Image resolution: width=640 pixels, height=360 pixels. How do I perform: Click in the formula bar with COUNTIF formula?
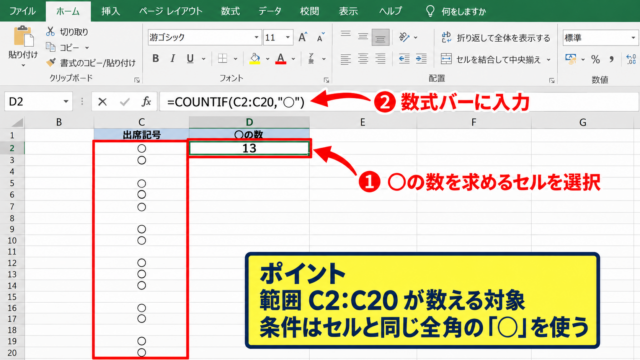click(x=399, y=102)
